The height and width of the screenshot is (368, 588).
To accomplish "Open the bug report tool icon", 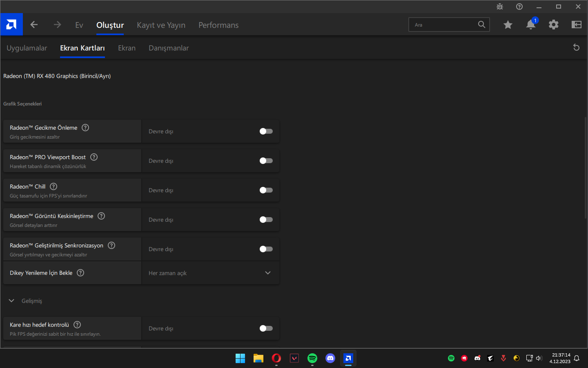I will 500,7.
